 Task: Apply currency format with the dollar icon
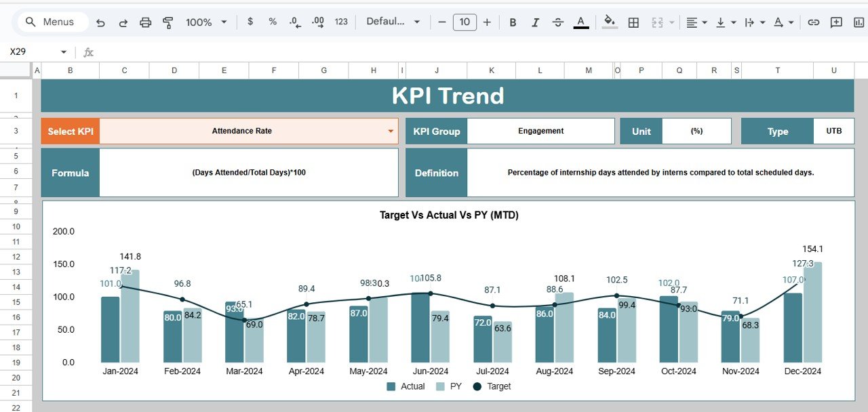[250, 22]
